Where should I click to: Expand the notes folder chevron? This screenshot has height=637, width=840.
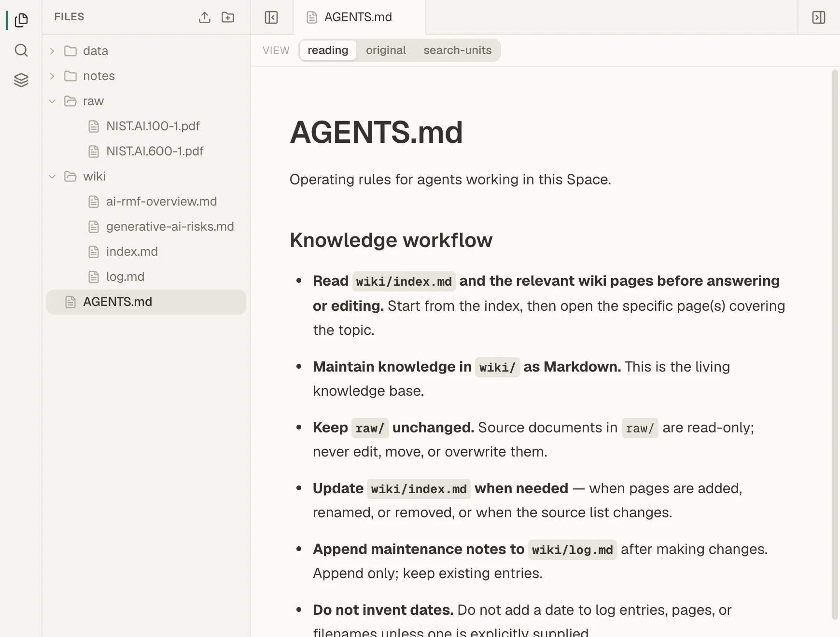[x=52, y=76]
